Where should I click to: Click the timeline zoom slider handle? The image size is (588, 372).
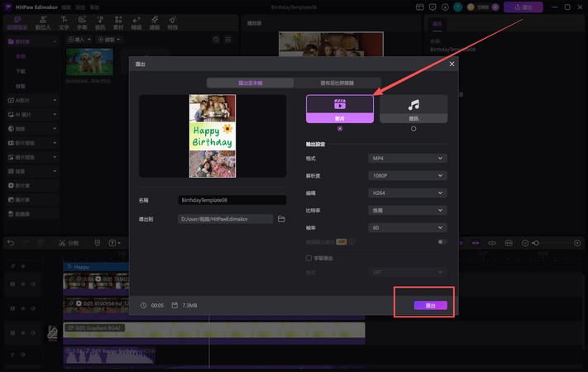point(537,243)
